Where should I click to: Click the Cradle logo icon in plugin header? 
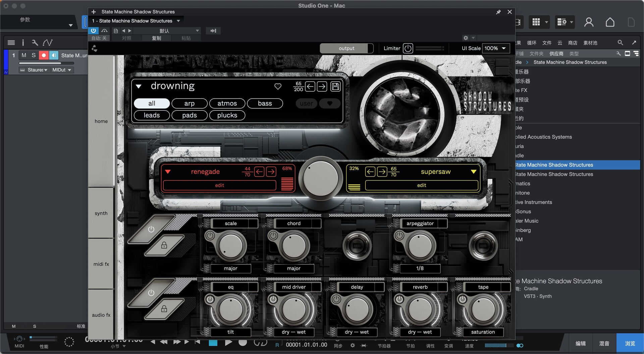pyautogui.click(x=95, y=48)
